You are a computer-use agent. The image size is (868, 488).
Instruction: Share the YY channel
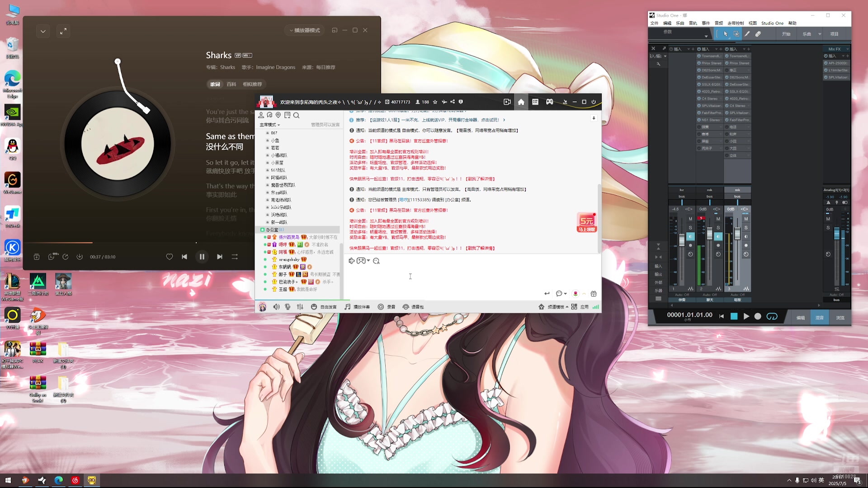tap(453, 102)
